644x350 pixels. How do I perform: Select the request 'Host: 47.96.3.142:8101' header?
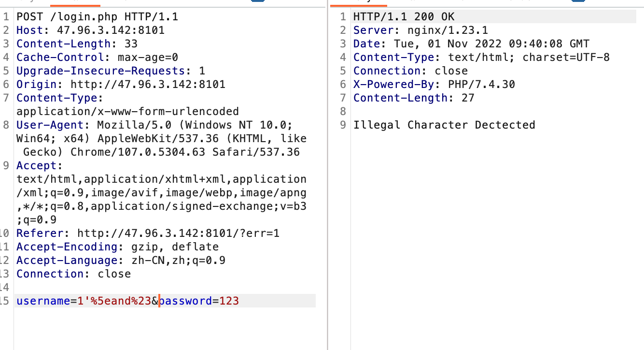[91, 30]
